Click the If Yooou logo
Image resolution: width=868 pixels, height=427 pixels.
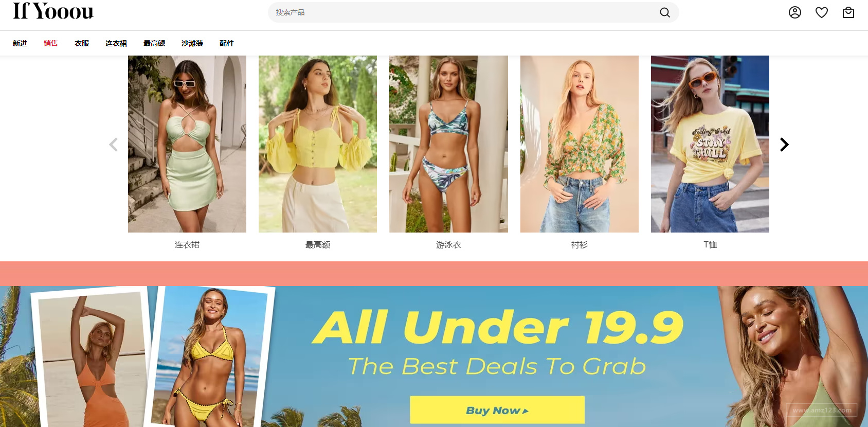pyautogui.click(x=53, y=11)
